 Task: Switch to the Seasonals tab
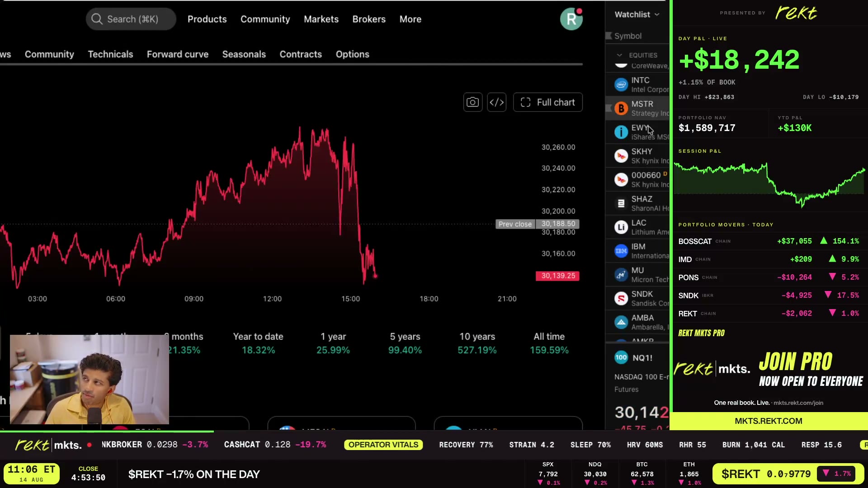[x=244, y=54]
